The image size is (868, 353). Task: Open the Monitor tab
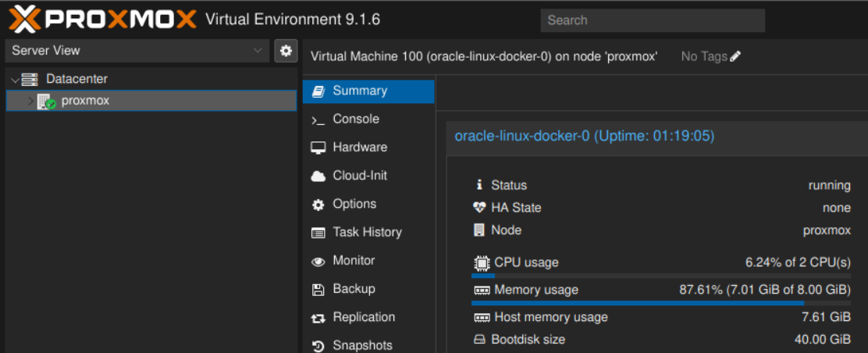[x=354, y=261]
